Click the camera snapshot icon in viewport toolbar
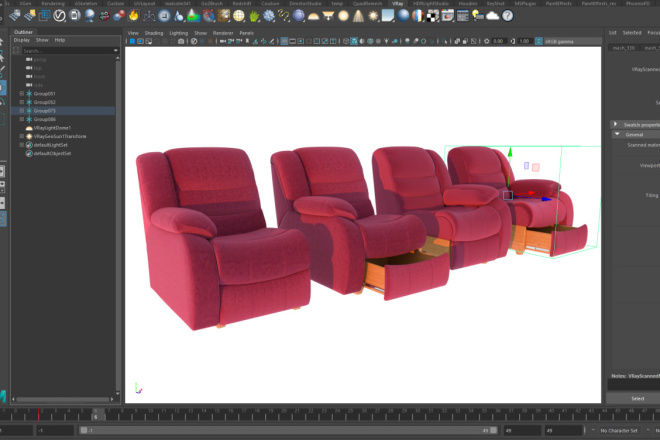This screenshot has width=660, height=440. pos(181,41)
